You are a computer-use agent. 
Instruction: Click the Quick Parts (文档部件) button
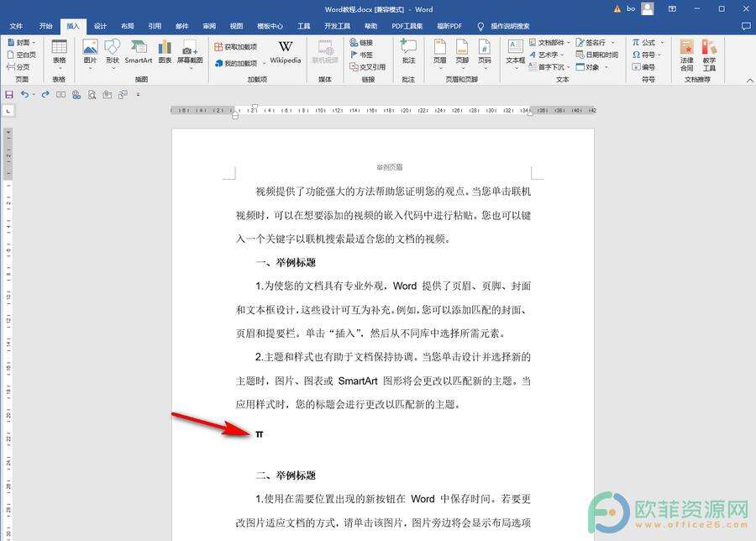tap(546, 43)
